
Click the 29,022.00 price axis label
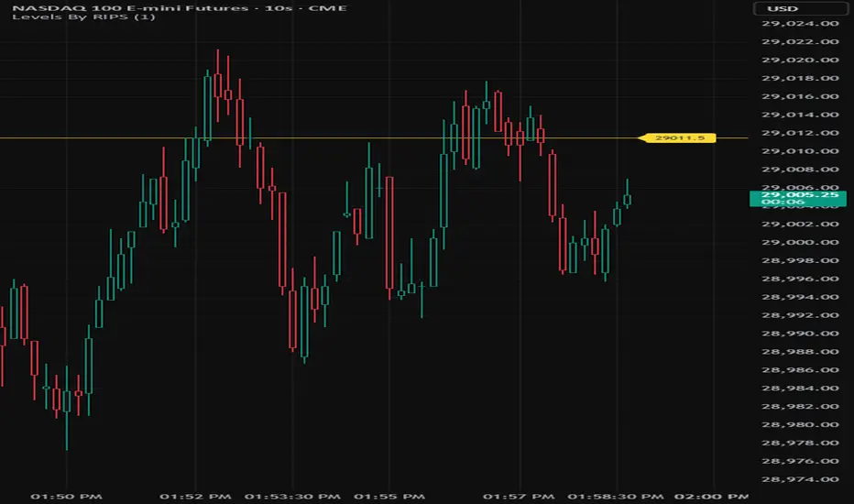(x=800, y=42)
